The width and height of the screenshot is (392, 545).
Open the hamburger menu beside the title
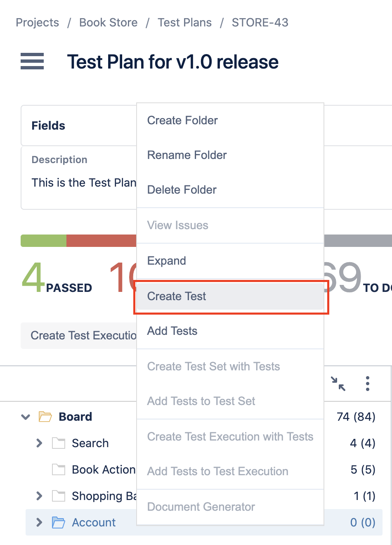click(x=32, y=61)
